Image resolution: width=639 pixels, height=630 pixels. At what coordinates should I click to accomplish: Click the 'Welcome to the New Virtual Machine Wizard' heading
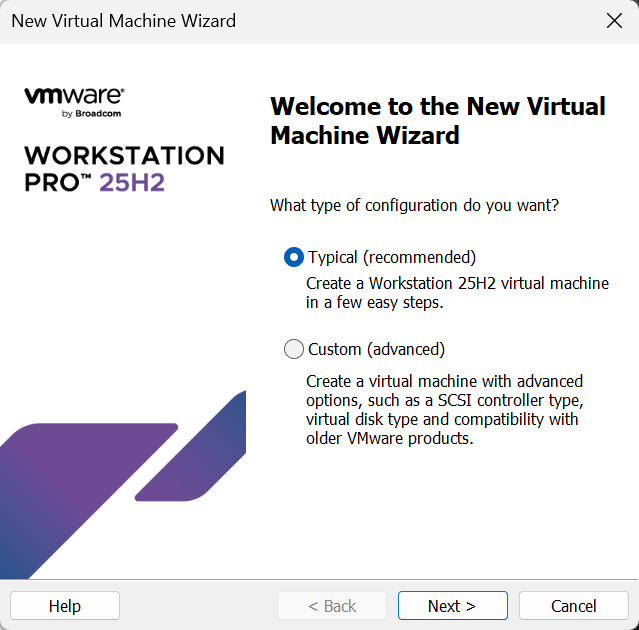point(438,121)
